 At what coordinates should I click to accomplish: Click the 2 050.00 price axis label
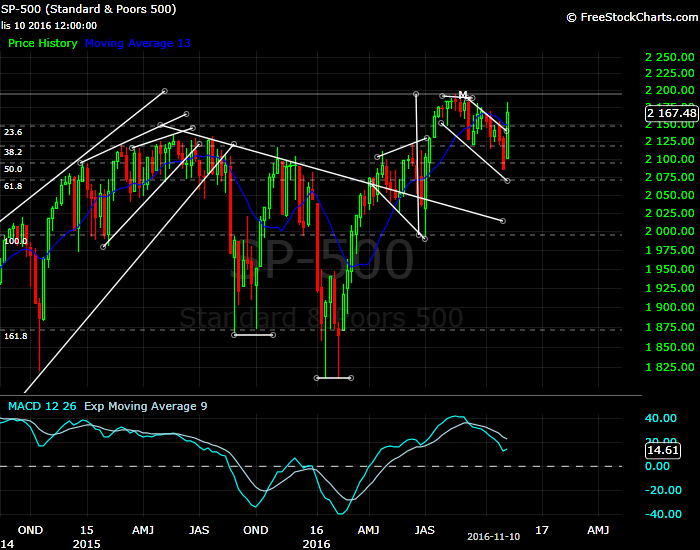[x=670, y=195]
